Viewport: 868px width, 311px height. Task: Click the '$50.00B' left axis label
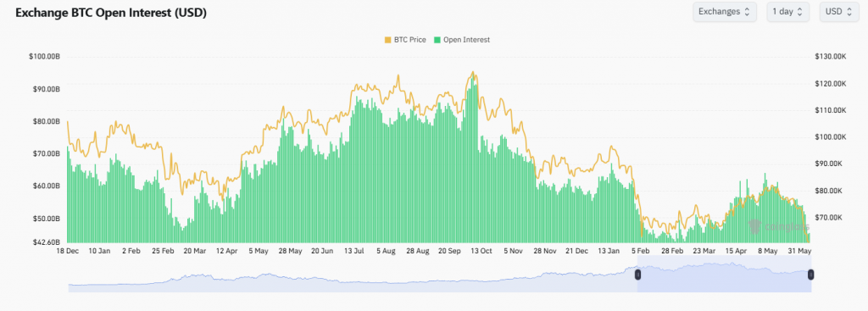[47, 219]
